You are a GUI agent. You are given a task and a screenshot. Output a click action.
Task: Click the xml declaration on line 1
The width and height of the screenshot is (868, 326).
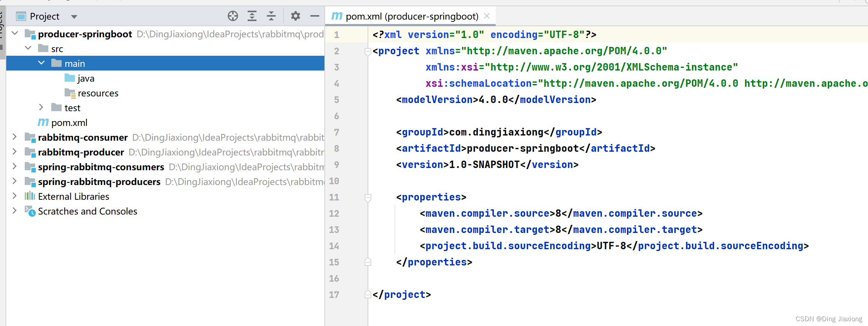(485, 35)
